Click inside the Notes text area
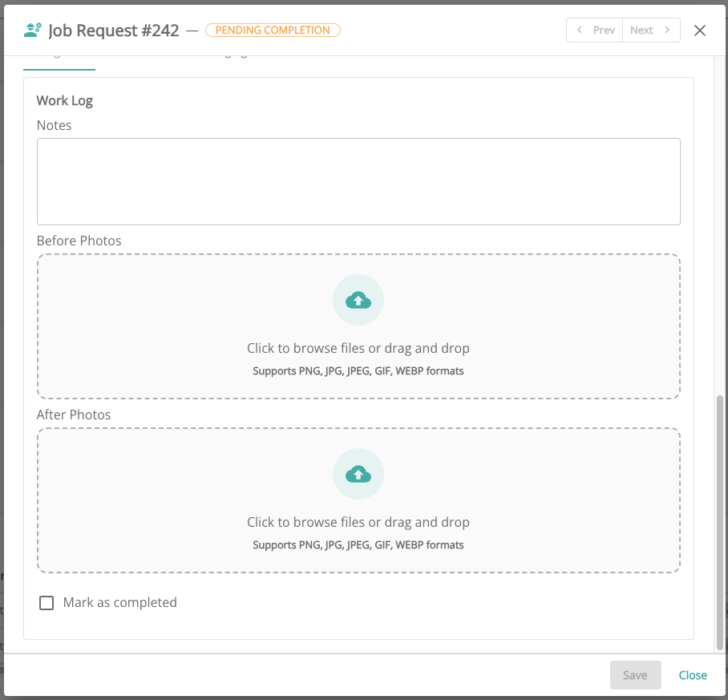Image resolution: width=728 pixels, height=700 pixels. pyautogui.click(x=358, y=181)
